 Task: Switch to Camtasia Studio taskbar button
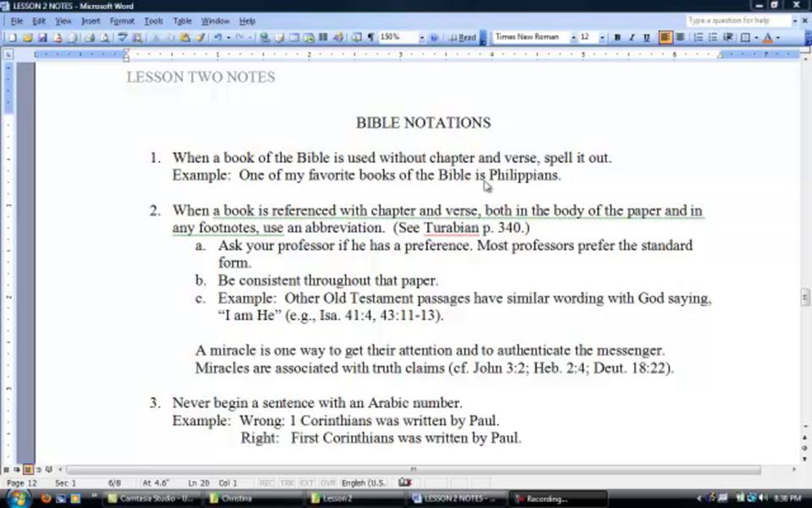pyautogui.click(x=151, y=498)
